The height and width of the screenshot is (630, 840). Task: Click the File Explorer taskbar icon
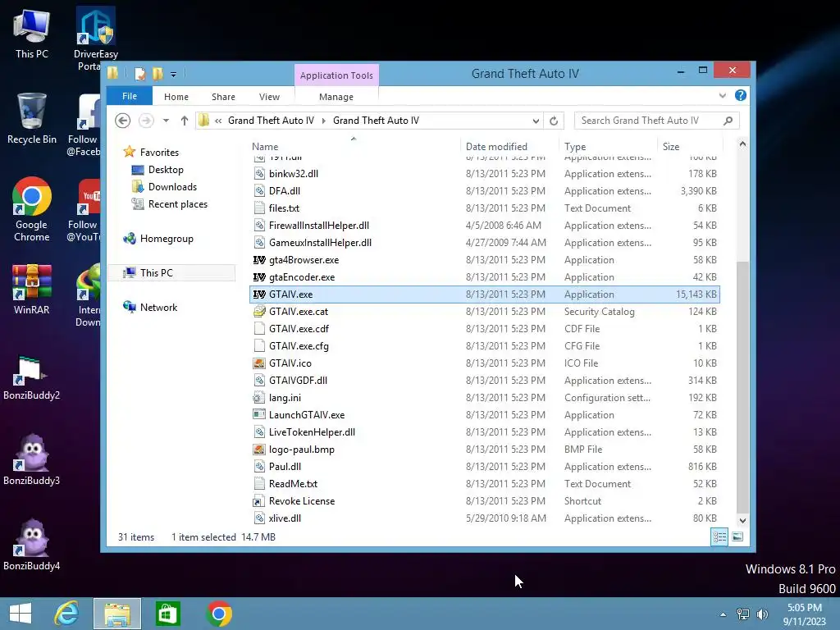pyautogui.click(x=117, y=614)
